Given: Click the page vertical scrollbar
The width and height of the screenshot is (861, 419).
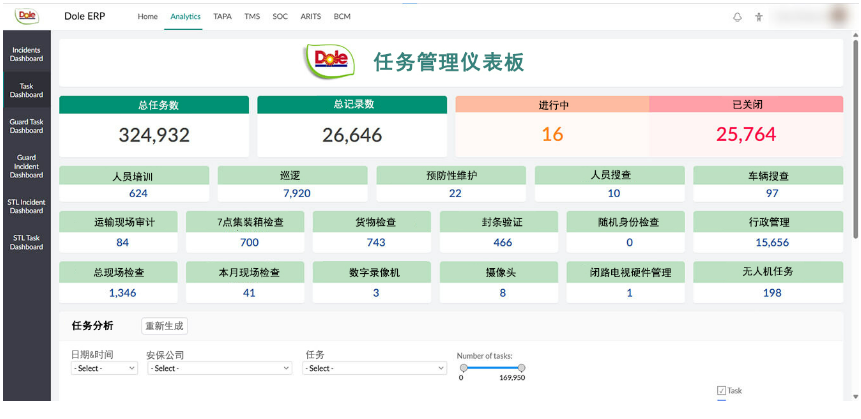Looking at the screenshot, I should pos(855,137).
